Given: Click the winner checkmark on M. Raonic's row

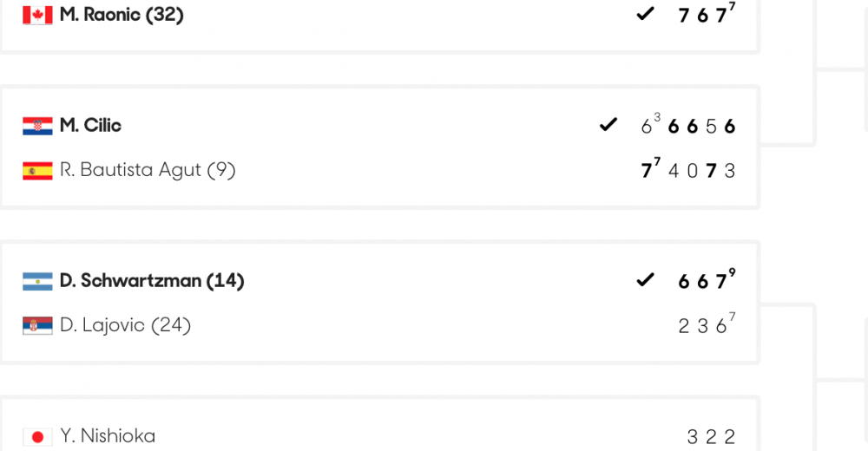Looking at the screenshot, I should 646,13.
